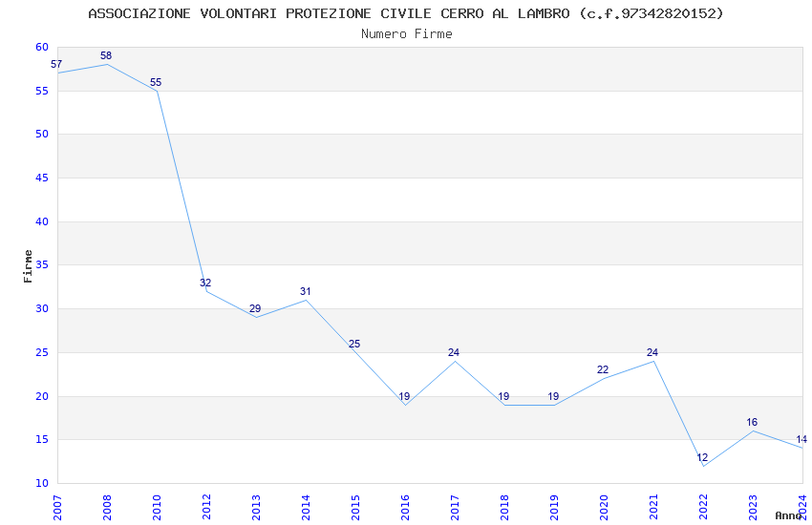Image resolution: width=812 pixels, height=525 pixels.
Task: Click the x-axis year 2018
Action: point(505,508)
